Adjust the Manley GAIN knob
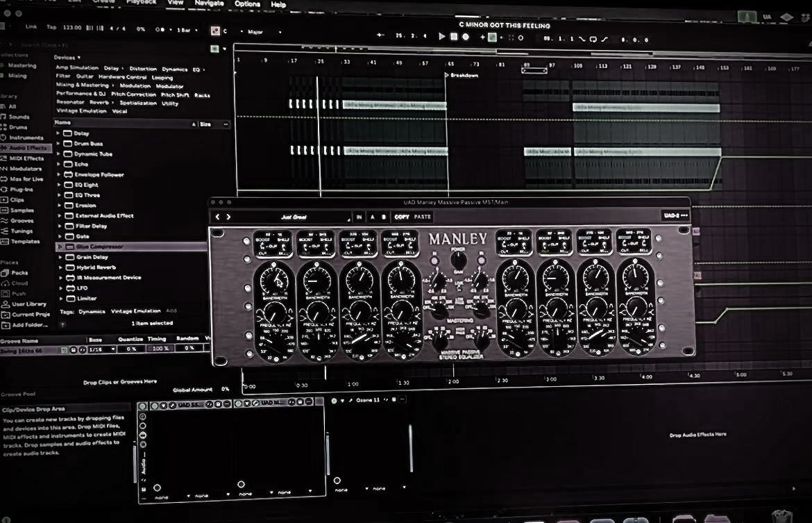 point(457,258)
